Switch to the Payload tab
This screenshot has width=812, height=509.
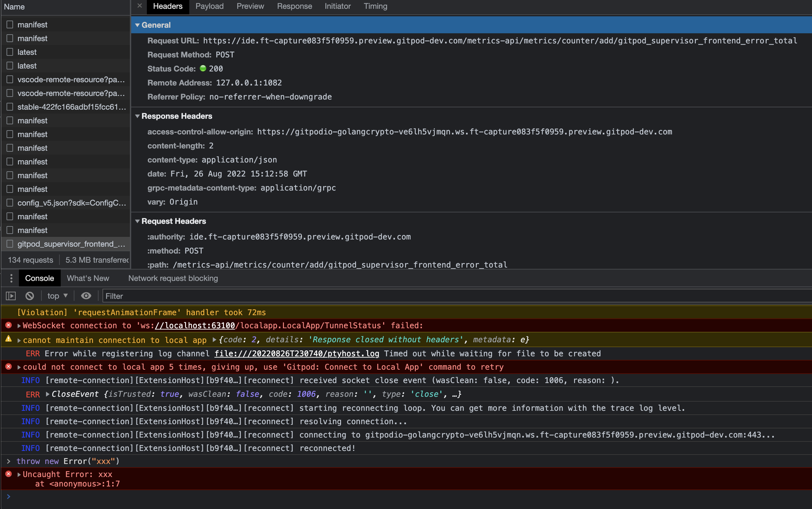click(210, 7)
